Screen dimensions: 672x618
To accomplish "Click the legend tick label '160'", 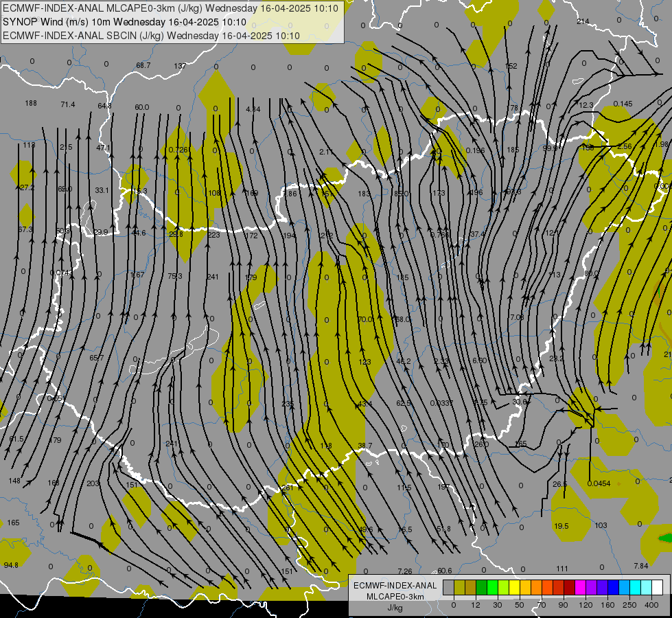I will [607, 605].
